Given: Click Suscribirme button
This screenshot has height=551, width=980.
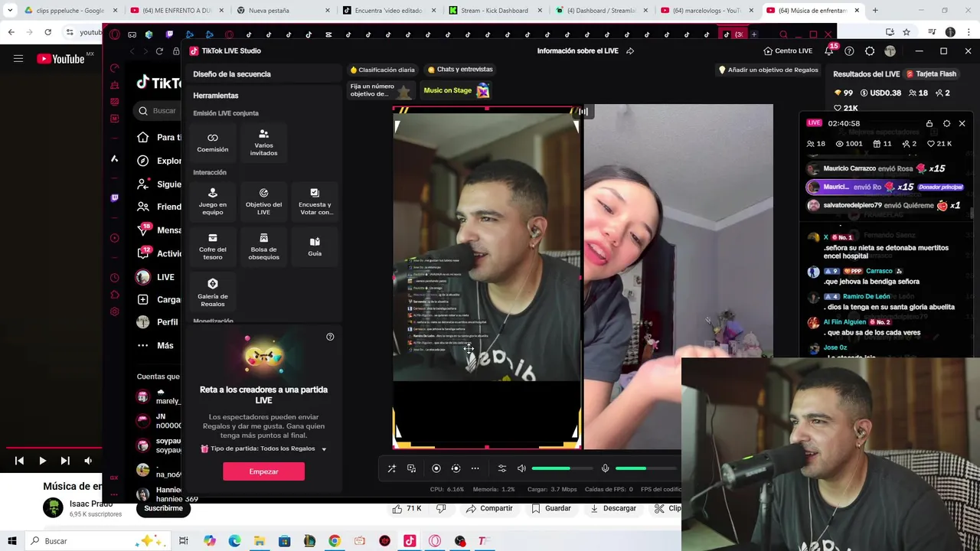Looking at the screenshot, I should (x=163, y=508).
